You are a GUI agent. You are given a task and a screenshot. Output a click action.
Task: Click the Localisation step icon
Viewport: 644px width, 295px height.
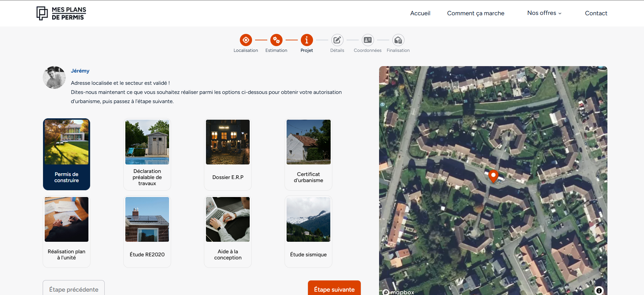click(246, 40)
